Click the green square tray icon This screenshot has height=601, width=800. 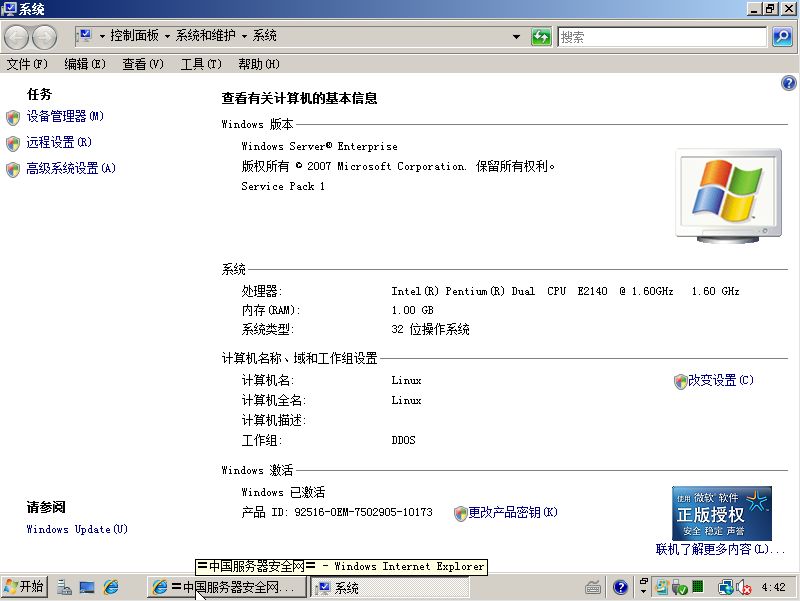coord(697,587)
